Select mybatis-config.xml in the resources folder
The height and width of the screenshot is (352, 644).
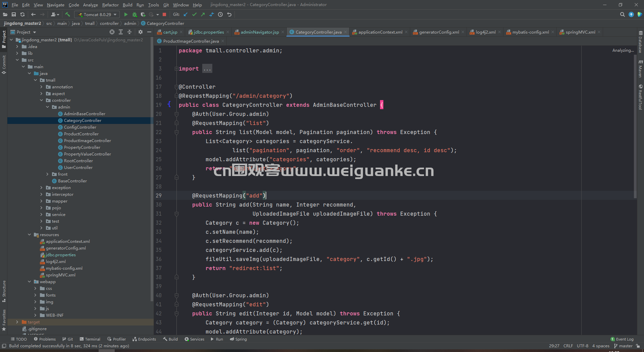click(64, 268)
